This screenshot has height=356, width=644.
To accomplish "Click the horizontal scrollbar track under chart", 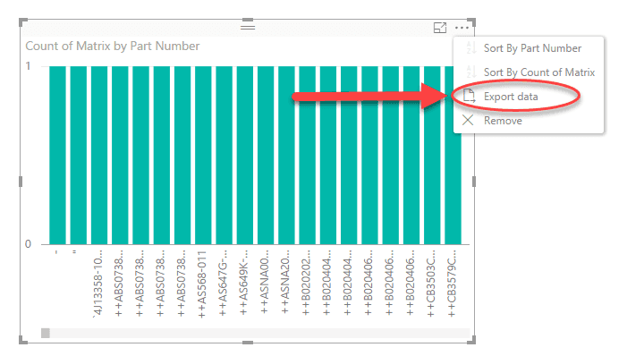I will (x=256, y=333).
